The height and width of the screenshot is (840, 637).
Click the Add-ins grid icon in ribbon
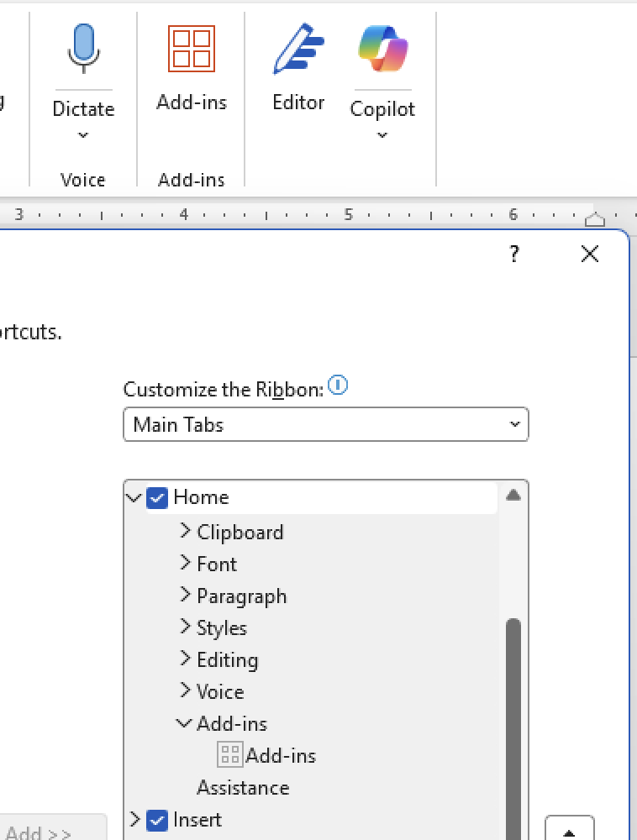point(192,48)
